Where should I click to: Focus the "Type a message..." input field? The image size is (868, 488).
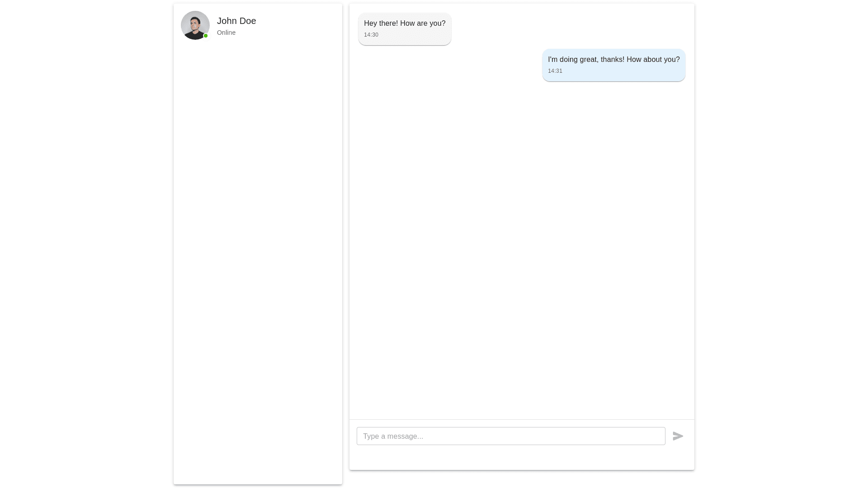[510, 436]
